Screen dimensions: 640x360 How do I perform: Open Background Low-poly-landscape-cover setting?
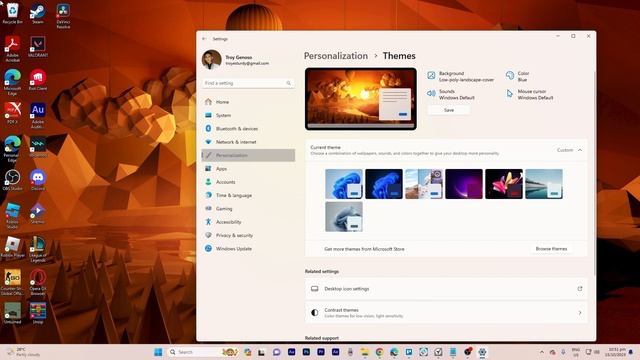tap(460, 76)
